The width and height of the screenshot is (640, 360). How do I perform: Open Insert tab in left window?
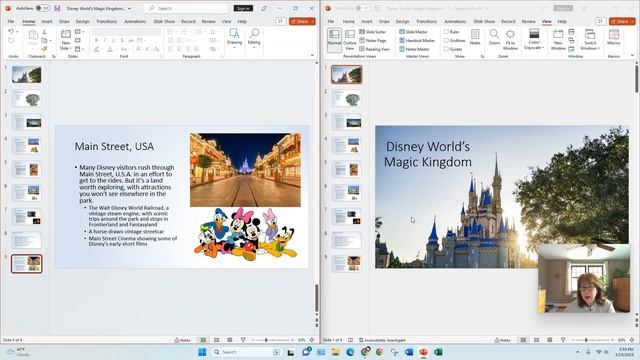pos(47,21)
